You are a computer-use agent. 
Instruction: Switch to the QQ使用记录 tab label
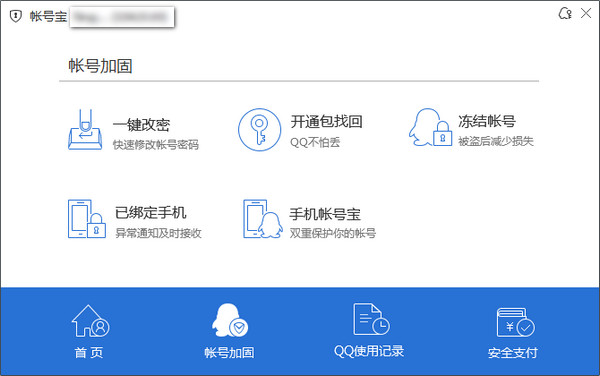pyautogui.click(x=369, y=351)
